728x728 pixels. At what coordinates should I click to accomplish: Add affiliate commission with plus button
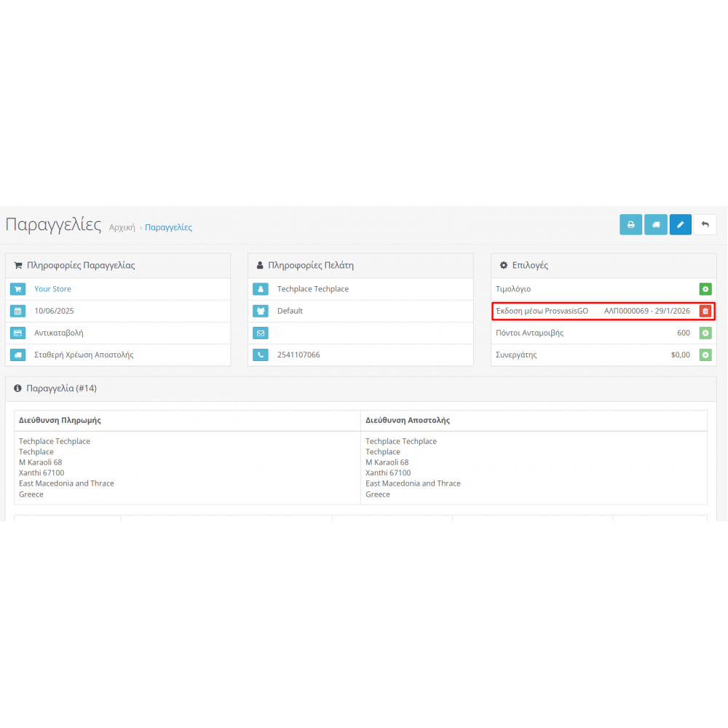pos(705,355)
